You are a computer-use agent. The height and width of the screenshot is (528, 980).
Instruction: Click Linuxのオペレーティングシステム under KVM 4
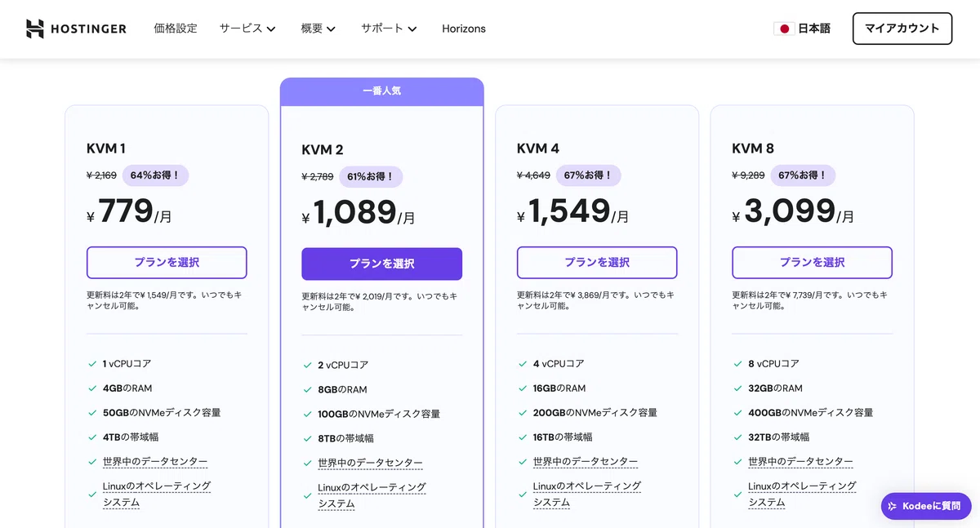[x=587, y=495]
